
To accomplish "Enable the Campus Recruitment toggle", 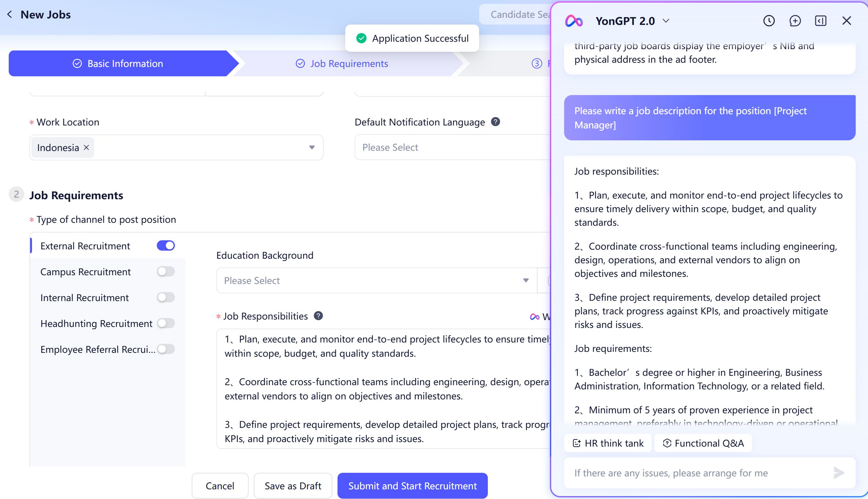I will pos(166,271).
